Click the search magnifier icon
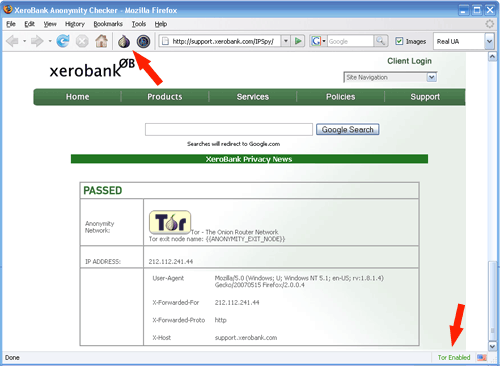Screen dimensions: 500x366 coord(380,41)
